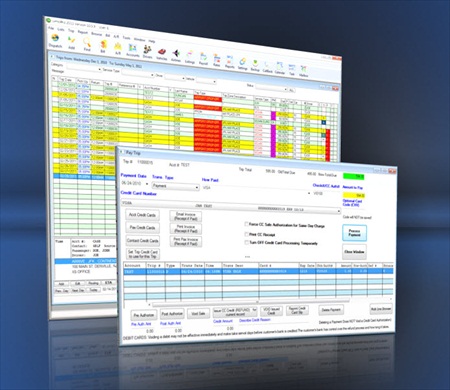
Task: Open Task from the toolbar
Action: click(x=292, y=70)
